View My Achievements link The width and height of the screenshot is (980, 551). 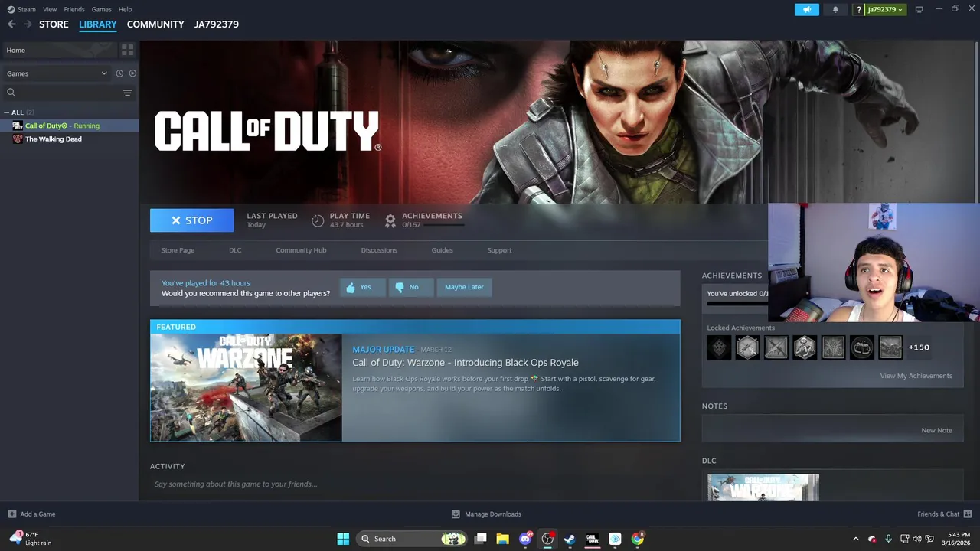(916, 376)
